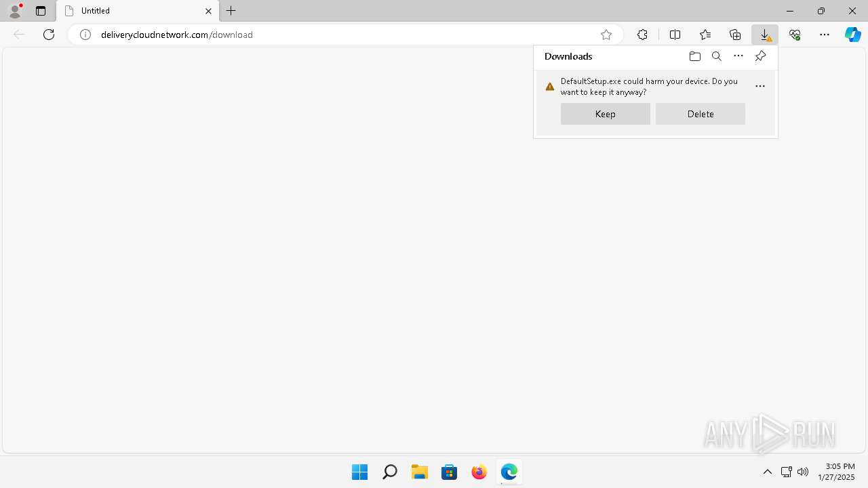Open network status in system tray

point(787,472)
